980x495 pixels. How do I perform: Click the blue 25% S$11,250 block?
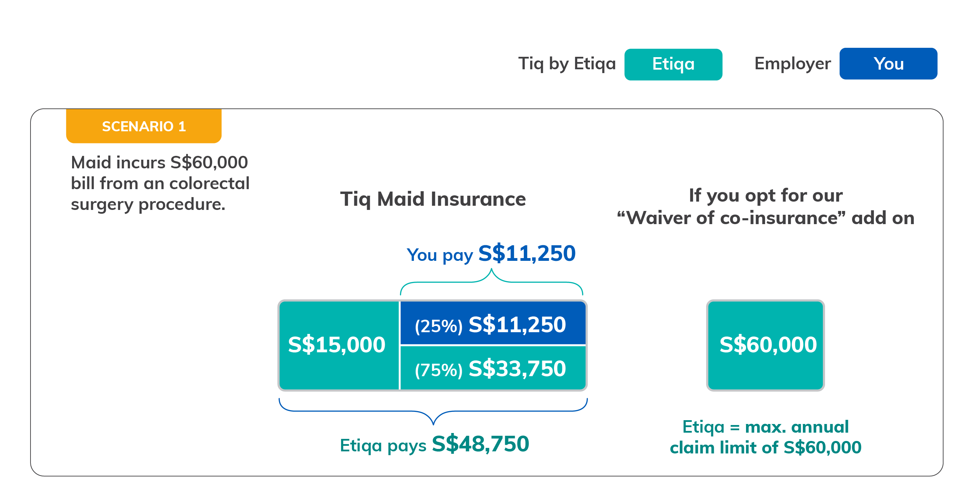(x=493, y=323)
